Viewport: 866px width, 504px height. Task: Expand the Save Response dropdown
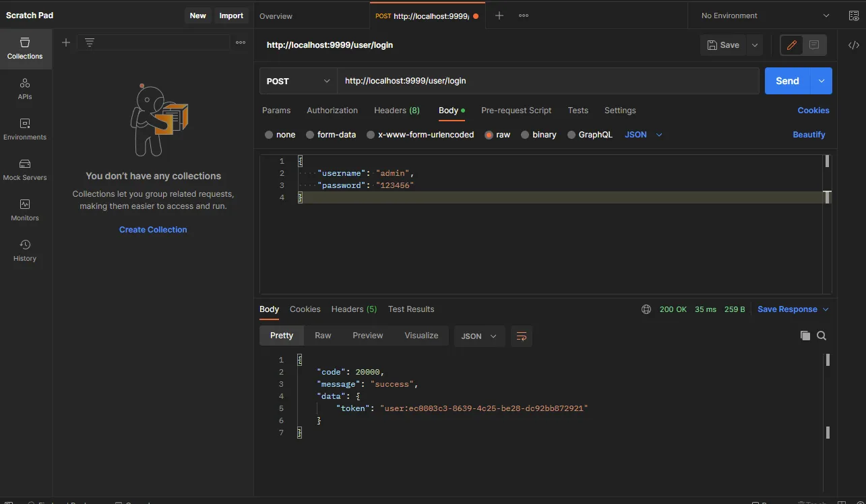(x=826, y=309)
